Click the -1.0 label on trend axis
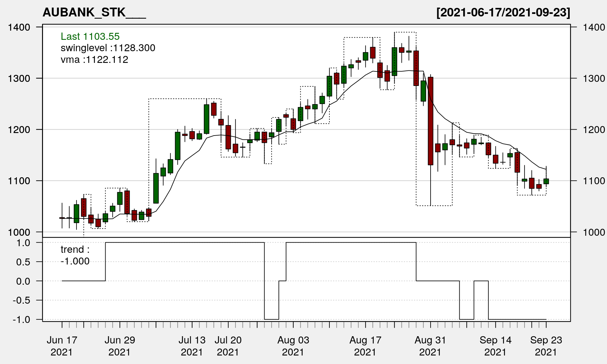The height and width of the screenshot is (364, 607). 21,319
